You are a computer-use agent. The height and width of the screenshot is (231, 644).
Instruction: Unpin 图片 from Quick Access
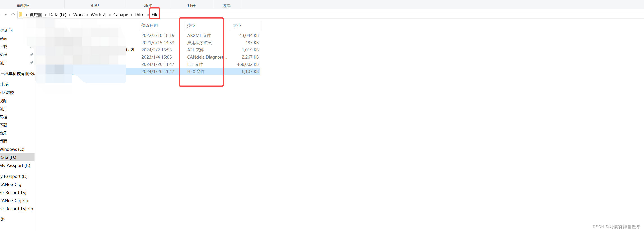click(32, 63)
